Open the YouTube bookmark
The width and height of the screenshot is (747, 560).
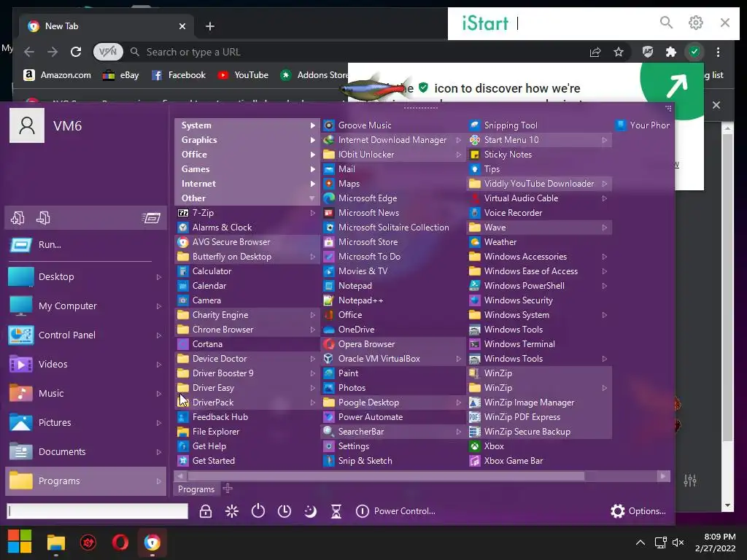243,75
